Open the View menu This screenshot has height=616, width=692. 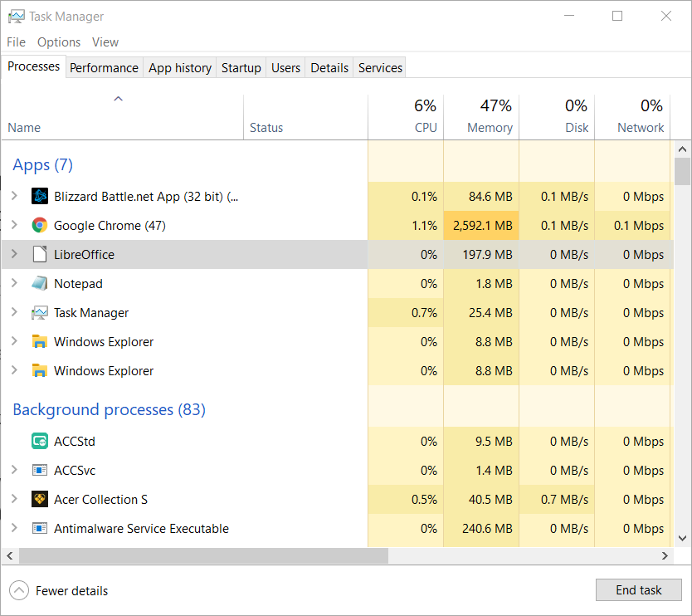tap(105, 42)
